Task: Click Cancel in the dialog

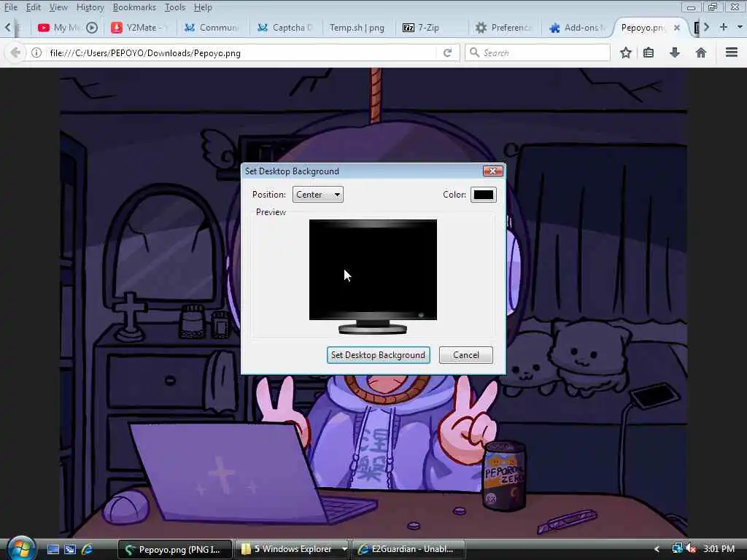Action: (466, 355)
